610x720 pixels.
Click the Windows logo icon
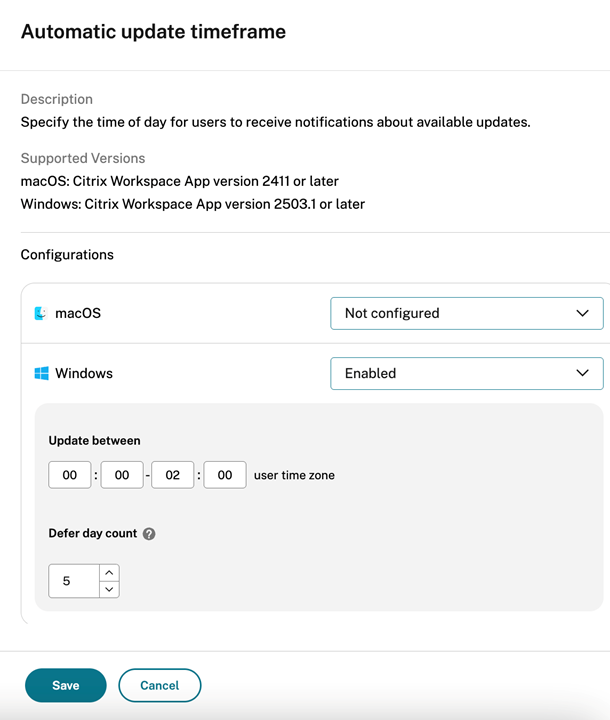[x=41, y=373]
